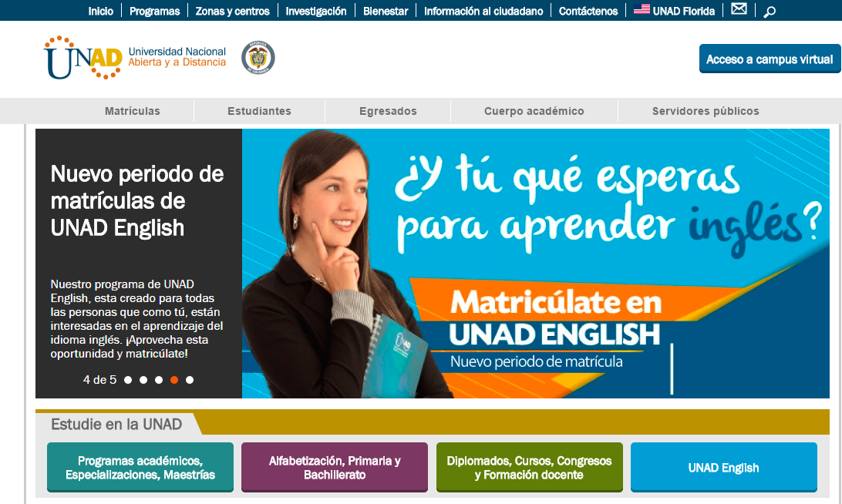Select third slide dot in carousel
842x504 pixels.
[158, 380]
